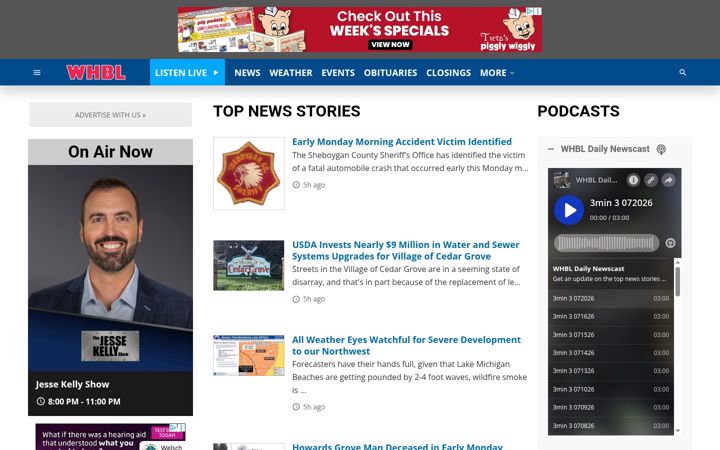The image size is (720, 450).
Task: Click the Jesse Kelly host photo
Action: click(111, 268)
